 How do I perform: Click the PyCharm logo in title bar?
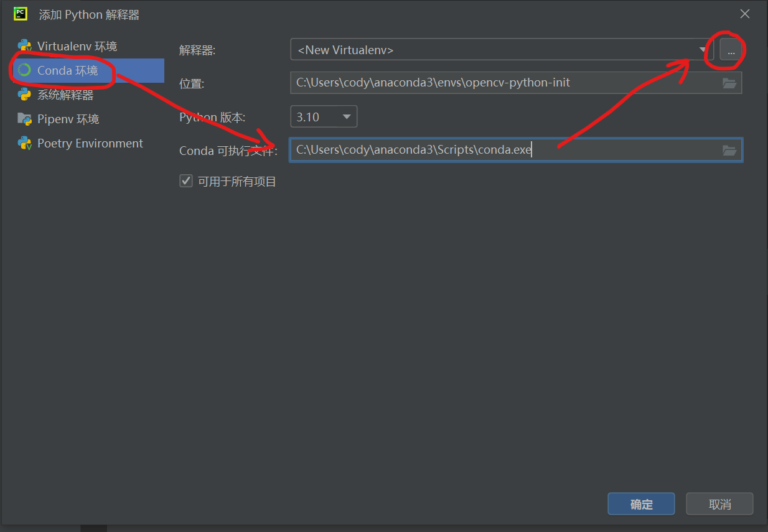point(21,14)
